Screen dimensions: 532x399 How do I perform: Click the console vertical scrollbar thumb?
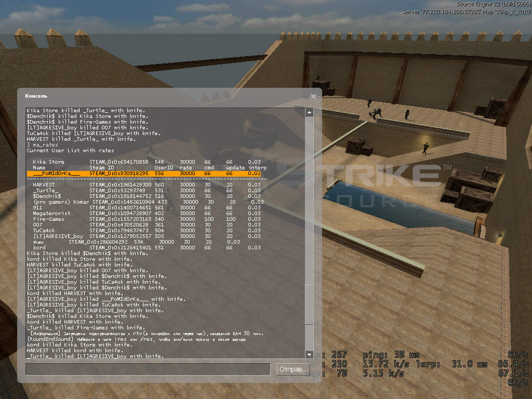click(x=309, y=304)
